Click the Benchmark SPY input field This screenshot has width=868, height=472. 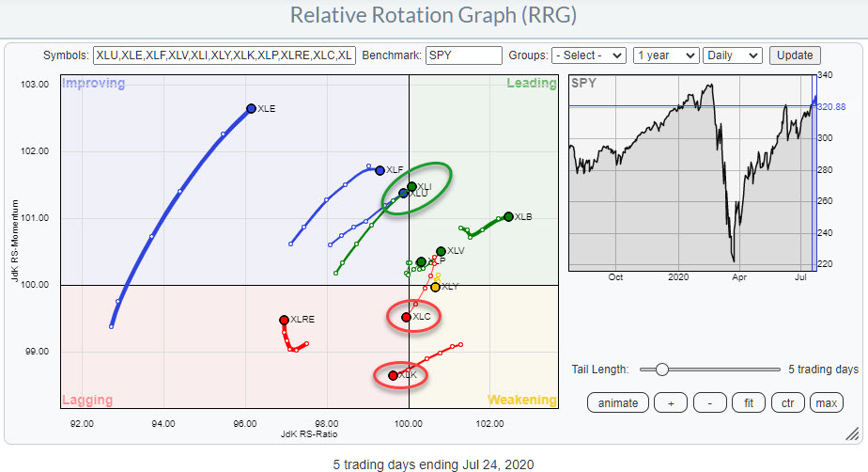click(463, 55)
